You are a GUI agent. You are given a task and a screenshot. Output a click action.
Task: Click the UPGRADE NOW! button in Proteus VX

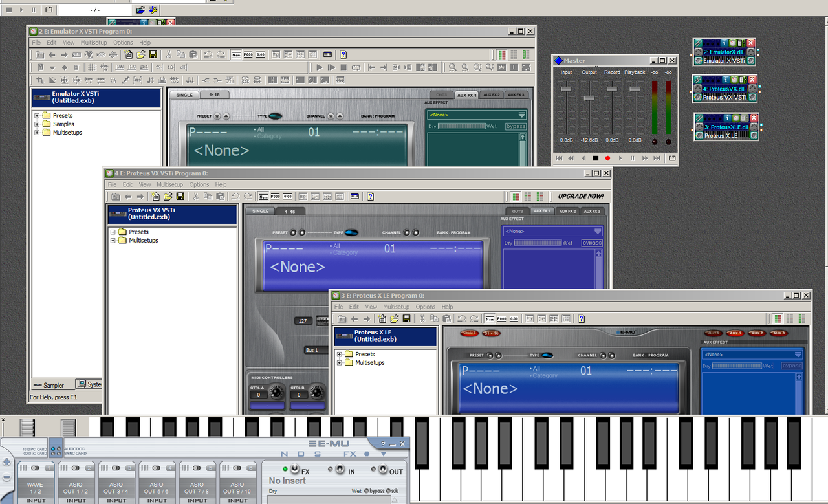[581, 196]
